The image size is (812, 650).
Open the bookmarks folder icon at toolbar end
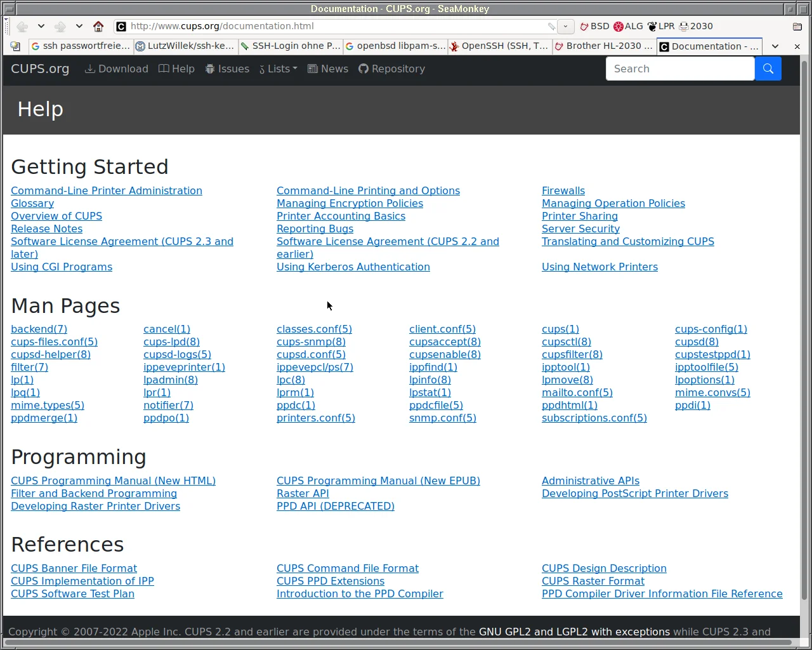[797, 26]
